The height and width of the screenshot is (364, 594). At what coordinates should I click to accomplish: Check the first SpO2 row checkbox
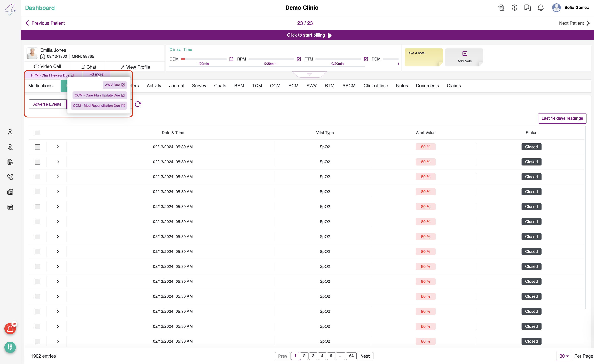tap(37, 147)
